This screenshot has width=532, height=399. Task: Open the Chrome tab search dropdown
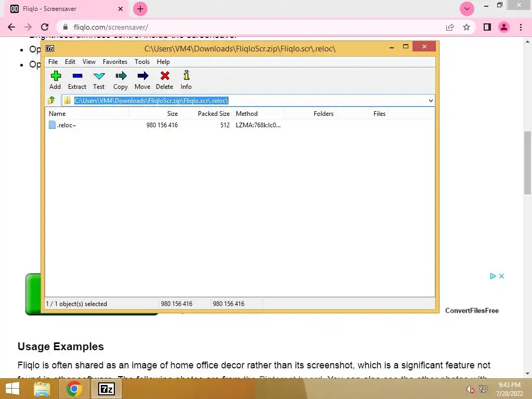[467, 9]
